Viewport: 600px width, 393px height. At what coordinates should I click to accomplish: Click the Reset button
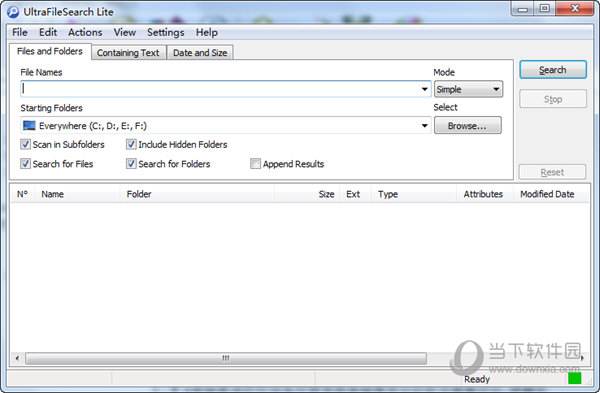[x=552, y=172]
